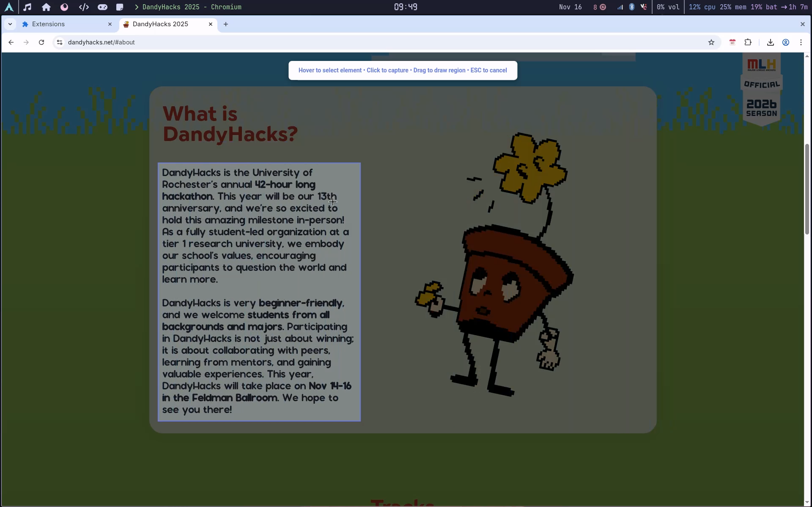Screen dimensions: 812x507
Task: Open the home icon in top panel
Action: pyautogui.click(x=46, y=7)
